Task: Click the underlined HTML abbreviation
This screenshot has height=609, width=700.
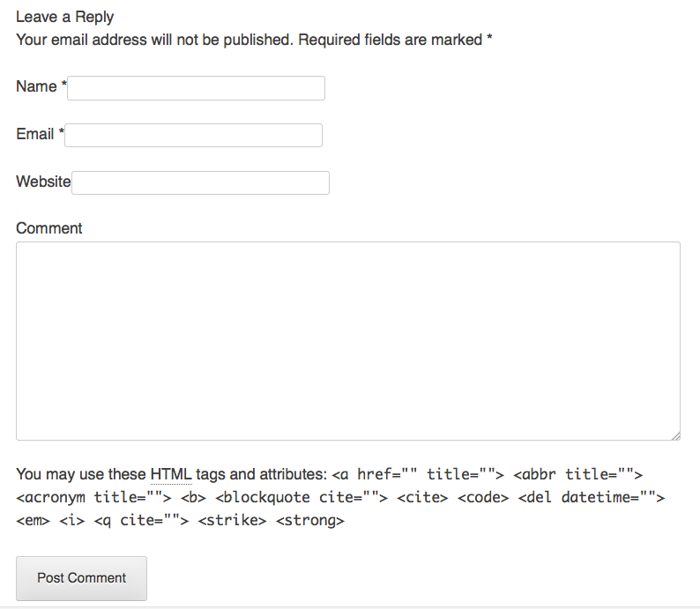Action: point(171,474)
